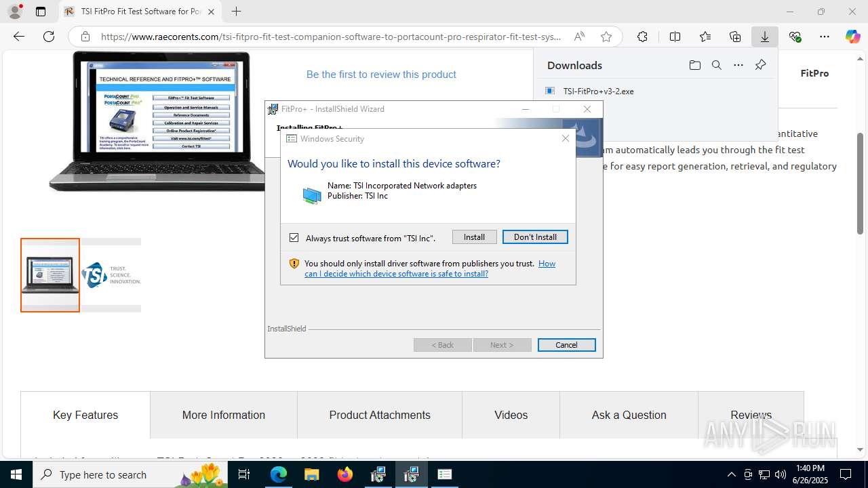Screen dimensions: 868x488
Task: Open link about deciding safe device software
Action: click(430, 268)
